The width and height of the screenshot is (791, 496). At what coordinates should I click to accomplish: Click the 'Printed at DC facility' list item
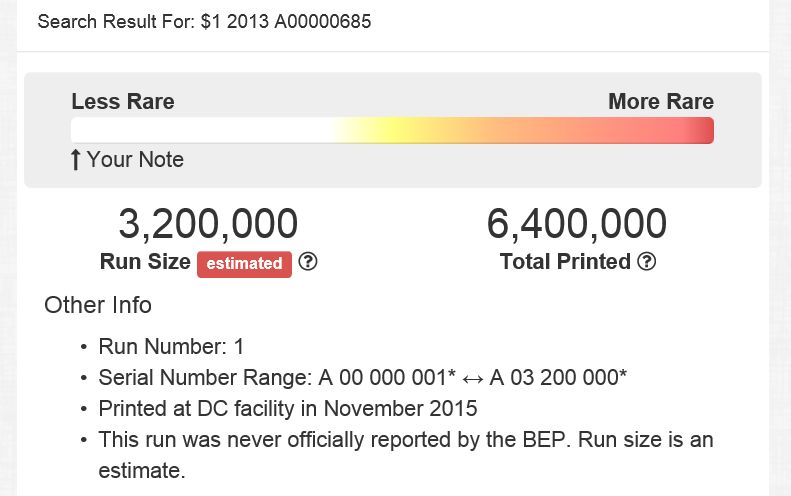[x=287, y=409]
